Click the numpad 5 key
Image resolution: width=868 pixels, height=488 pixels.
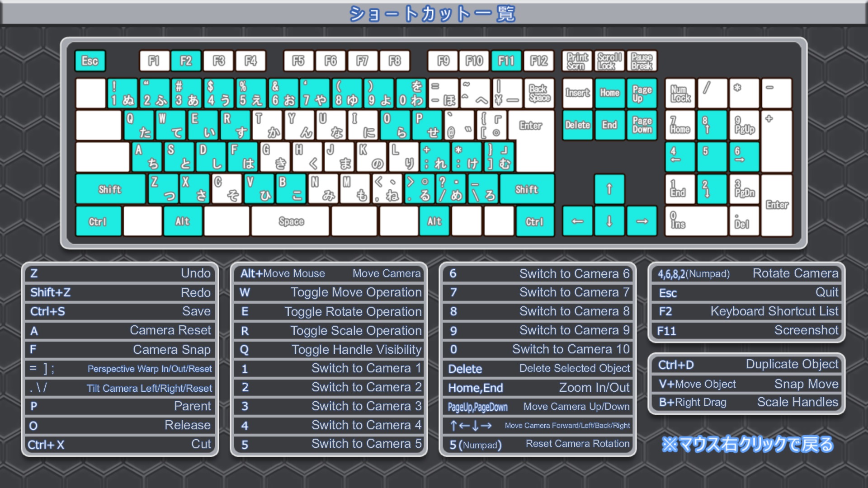712,157
